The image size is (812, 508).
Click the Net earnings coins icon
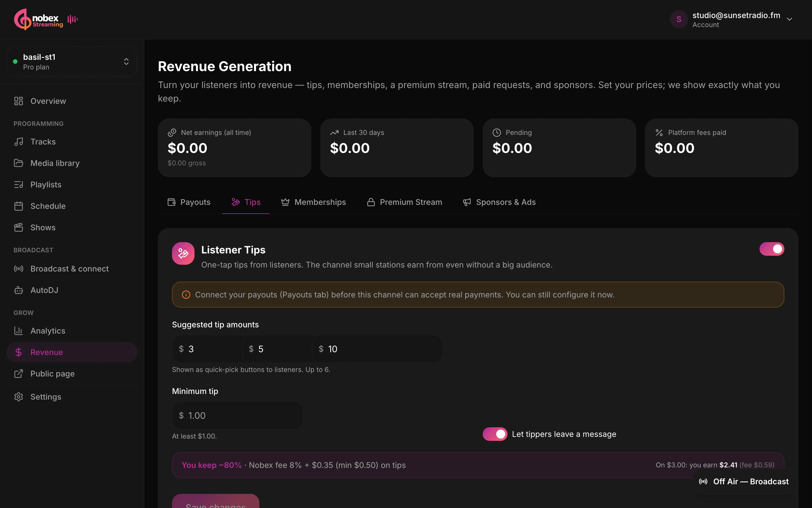coord(172,133)
